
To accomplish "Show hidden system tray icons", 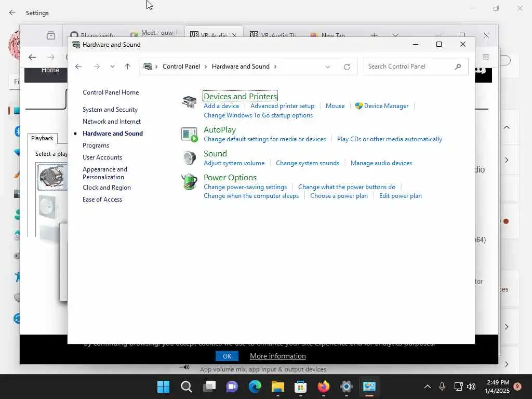I will (428, 387).
